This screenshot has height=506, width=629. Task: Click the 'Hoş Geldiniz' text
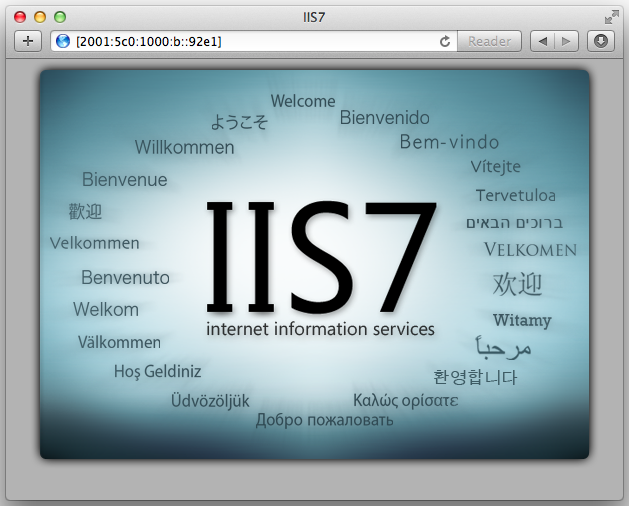[x=158, y=372]
